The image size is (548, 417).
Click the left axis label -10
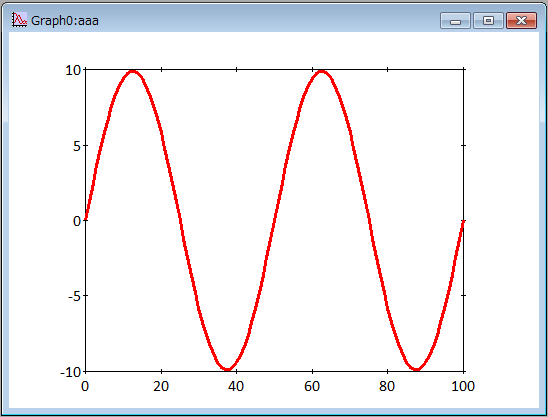pyautogui.click(x=71, y=372)
